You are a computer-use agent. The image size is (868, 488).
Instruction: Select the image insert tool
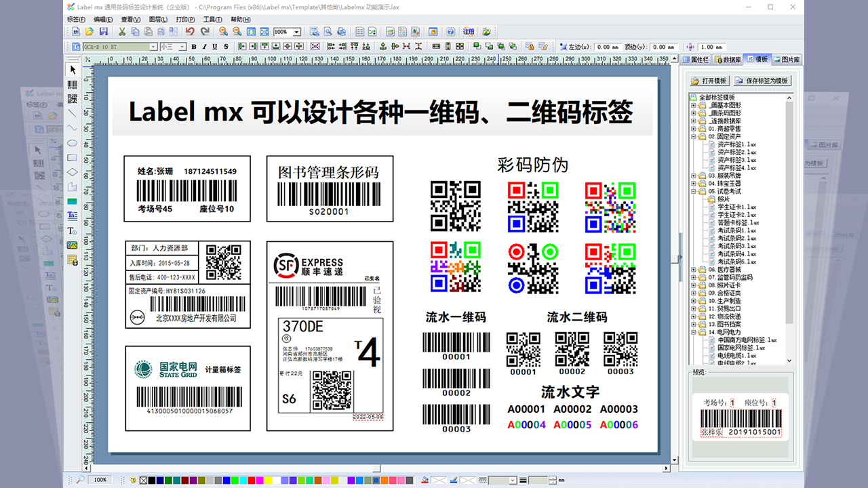(73, 245)
